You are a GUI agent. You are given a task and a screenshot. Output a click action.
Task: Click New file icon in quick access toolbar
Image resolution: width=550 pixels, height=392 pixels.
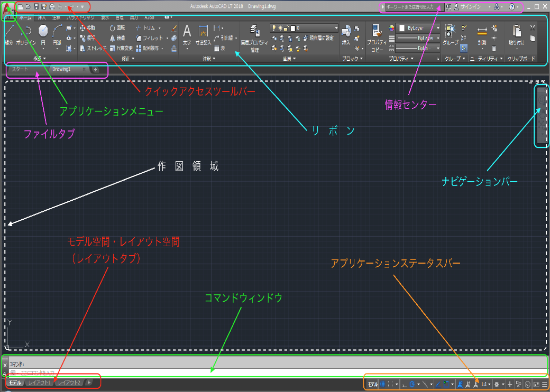click(20, 6)
